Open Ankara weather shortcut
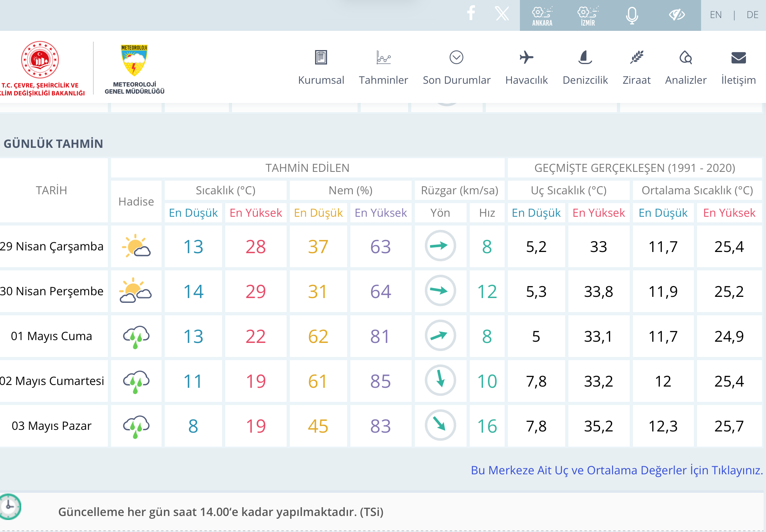 (542, 15)
